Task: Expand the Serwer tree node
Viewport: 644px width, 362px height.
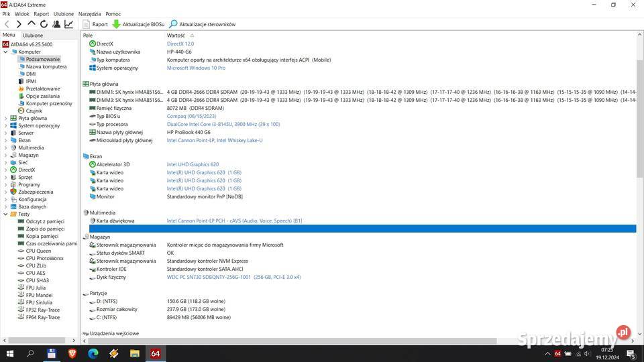Action: [x=6, y=133]
